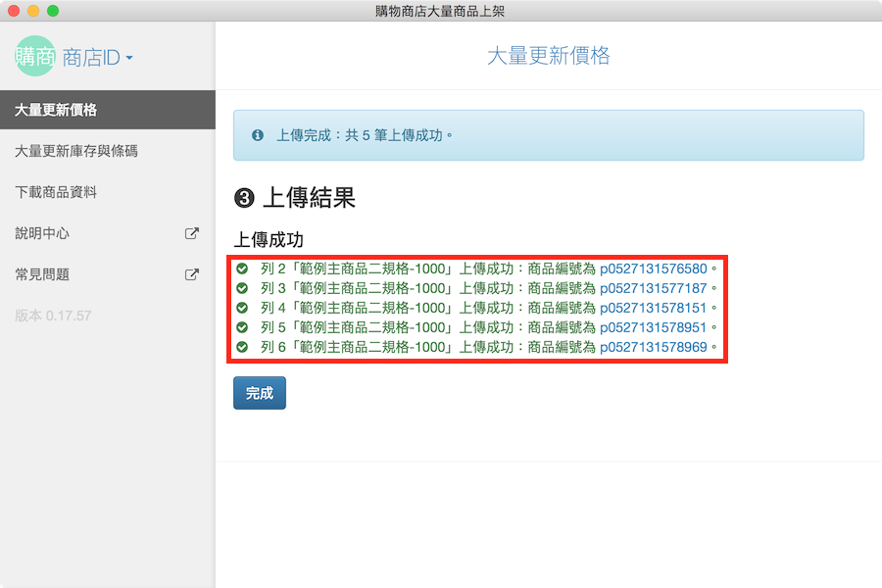Open product link p0527131577187
This screenshot has width=882, height=588.
[653, 288]
